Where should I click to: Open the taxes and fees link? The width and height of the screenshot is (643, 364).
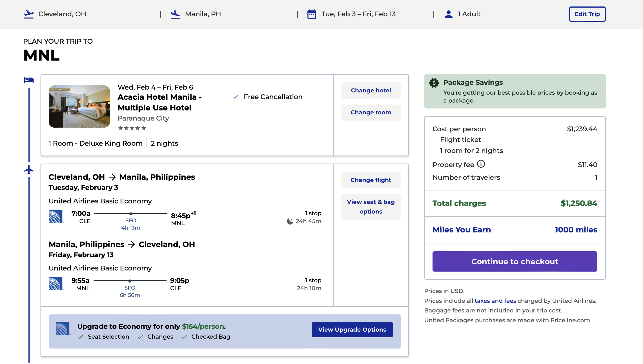pos(495,301)
